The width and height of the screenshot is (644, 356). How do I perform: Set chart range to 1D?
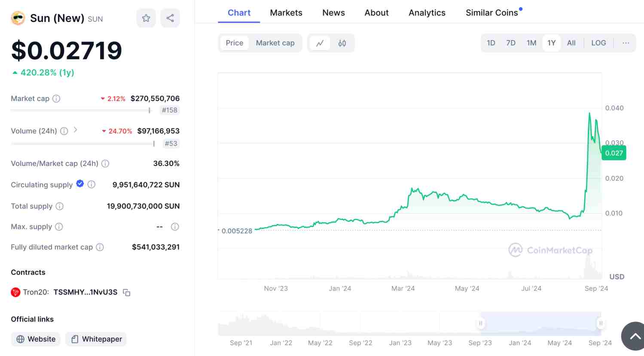click(x=491, y=43)
